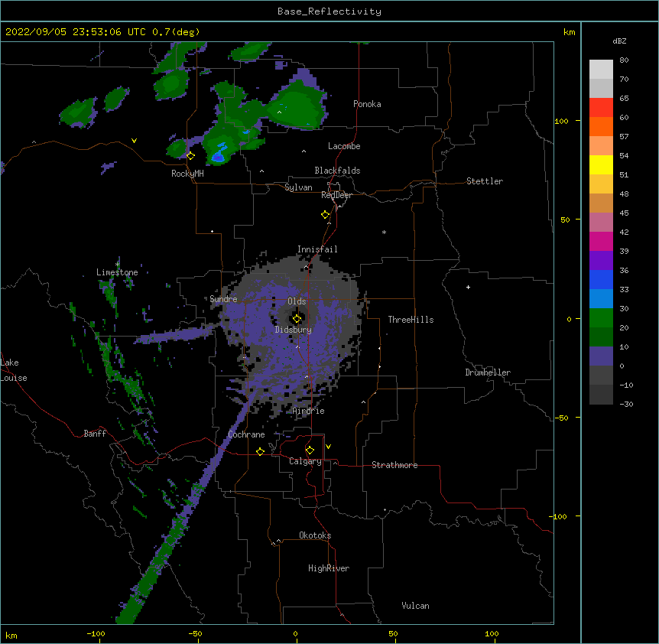Click the yellow diamond marker south of RedDeer
Screen dimensions: 659x644
(326, 215)
